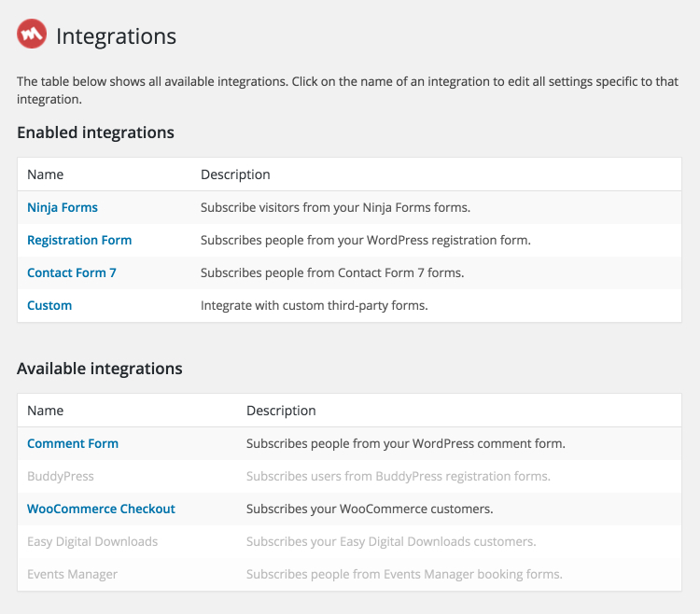Image resolution: width=700 pixels, height=614 pixels.
Task: Open the WooCommerce Checkout integration
Action: [102, 509]
